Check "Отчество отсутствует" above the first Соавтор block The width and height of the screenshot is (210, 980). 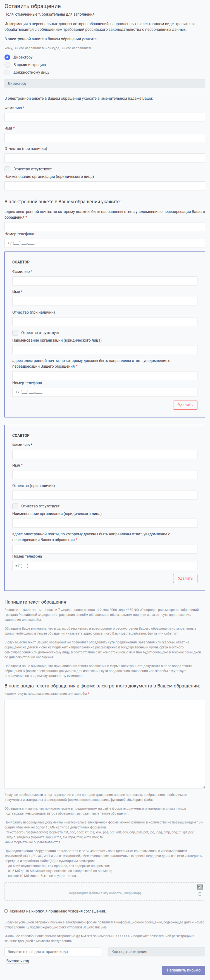click(x=7, y=169)
